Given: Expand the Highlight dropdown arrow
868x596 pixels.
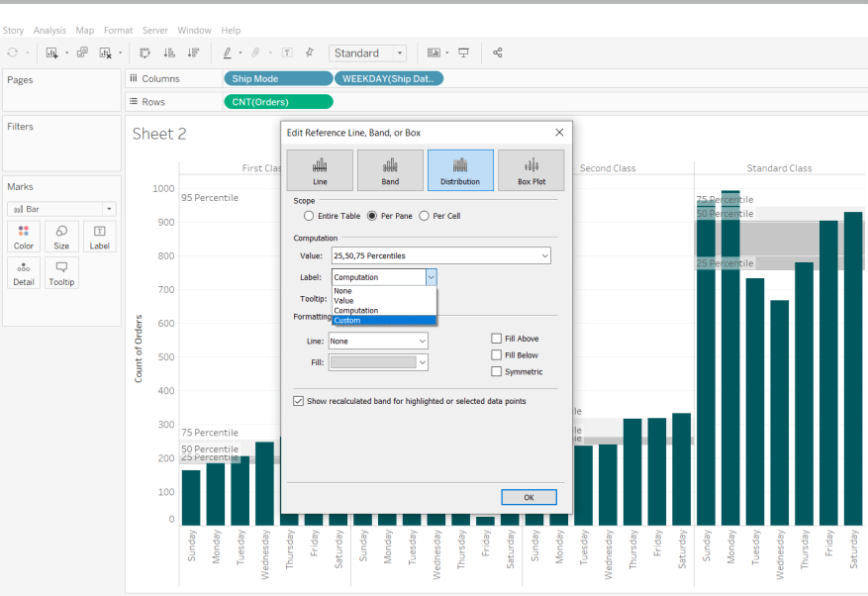Looking at the screenshot, I should click(x=241, y=53).
